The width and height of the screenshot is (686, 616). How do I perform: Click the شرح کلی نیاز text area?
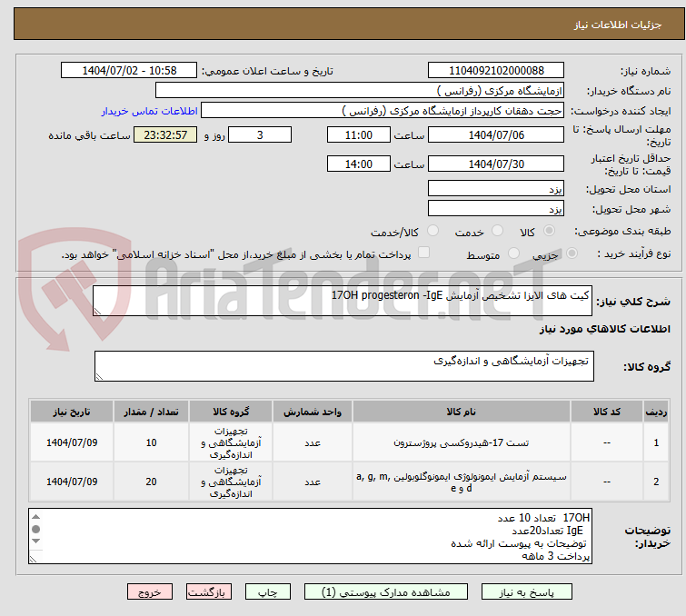343,301
